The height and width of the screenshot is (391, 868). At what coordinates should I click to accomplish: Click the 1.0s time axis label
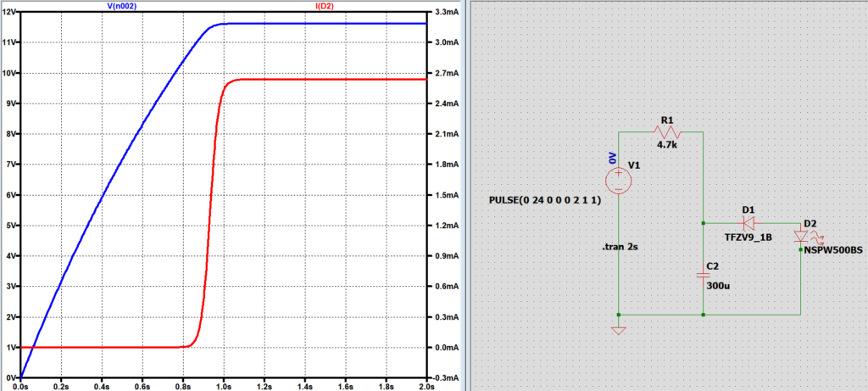click(x=224, y=385)
